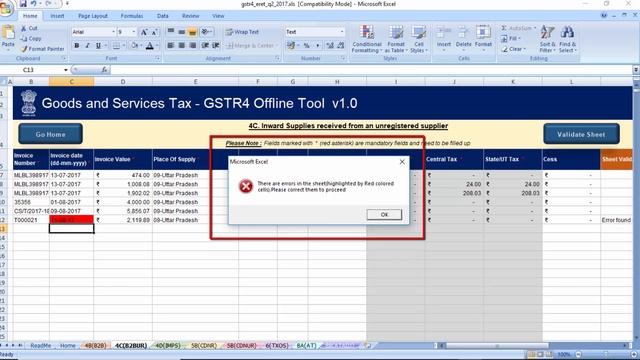Open Conditional Formatting
The height and width of the screenshot is (360, 640).
click(x=367, y=39)
